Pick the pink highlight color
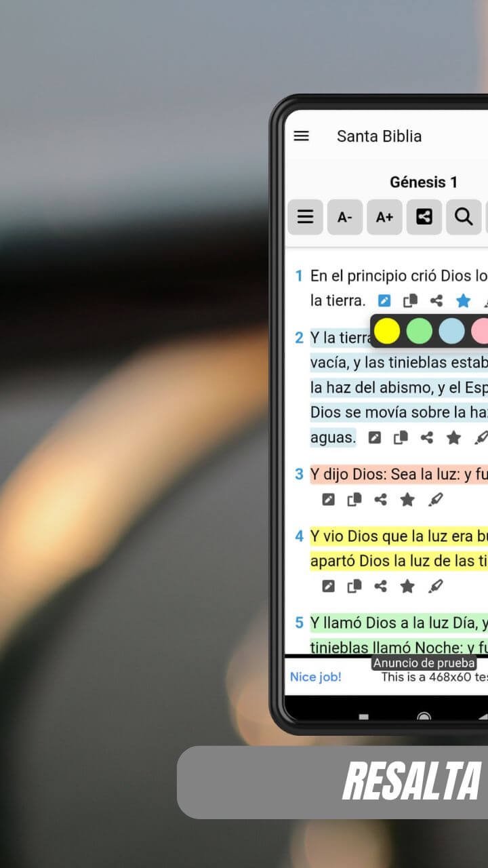Image resolution: width=488 pixels, height=868 pixels. click(x=480, y=331)
